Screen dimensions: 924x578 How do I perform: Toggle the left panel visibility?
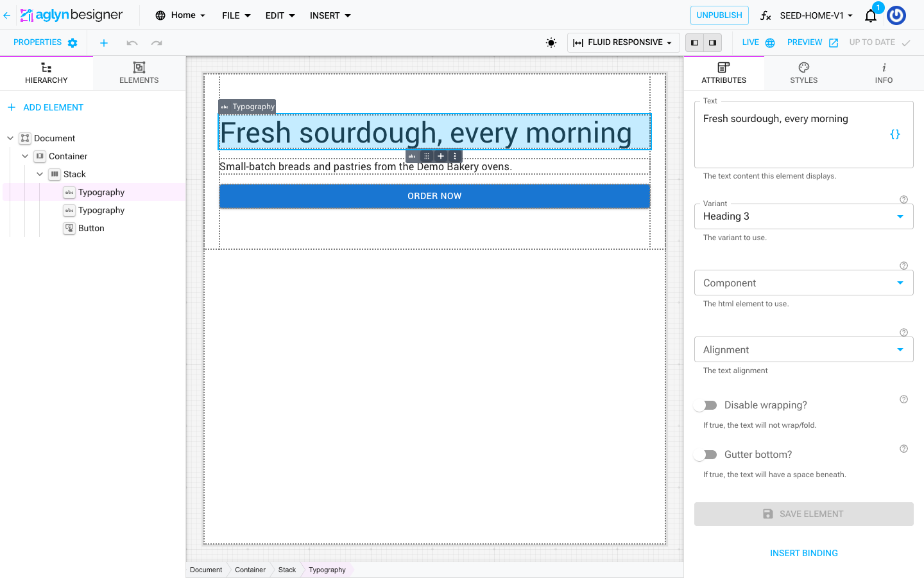point(695,42)
